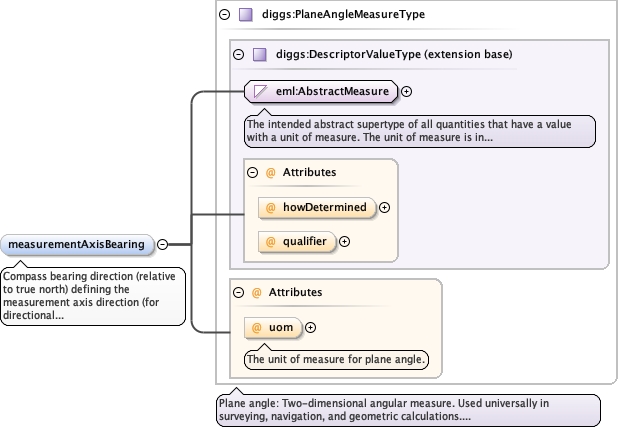Click the @ icon of the upper Attributes group
The height and width of the screenshot is (430, 619).
pyautogui.click(x=270, y=172)
